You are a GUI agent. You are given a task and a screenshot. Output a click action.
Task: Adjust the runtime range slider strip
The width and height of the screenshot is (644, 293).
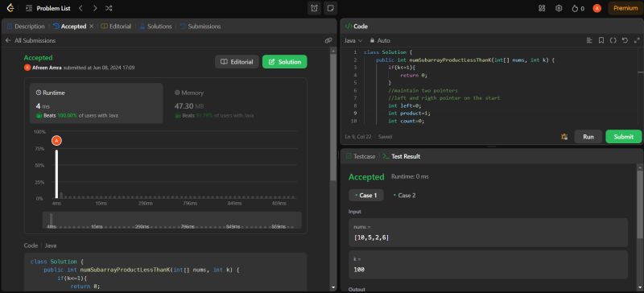coord(172,220)
